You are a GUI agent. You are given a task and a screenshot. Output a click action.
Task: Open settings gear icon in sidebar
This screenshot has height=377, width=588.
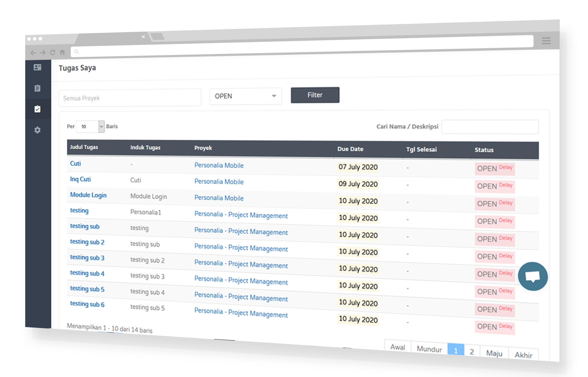tap(37, 130)
